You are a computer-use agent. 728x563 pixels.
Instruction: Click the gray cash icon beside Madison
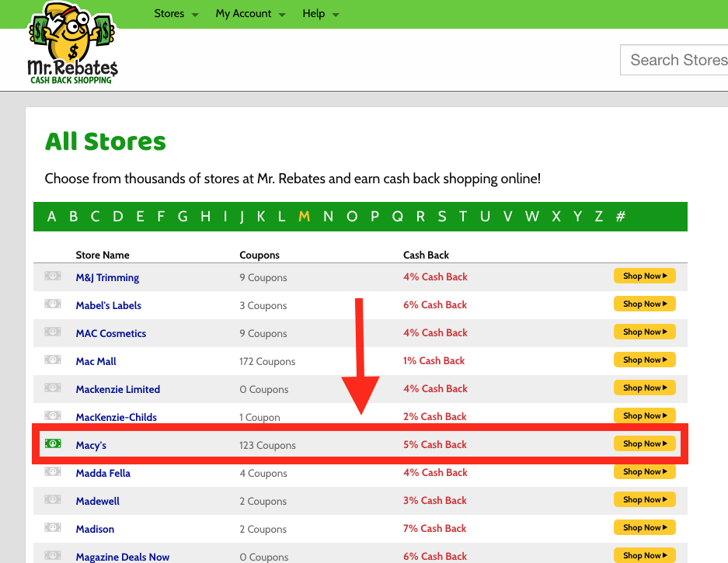point(53,528)
